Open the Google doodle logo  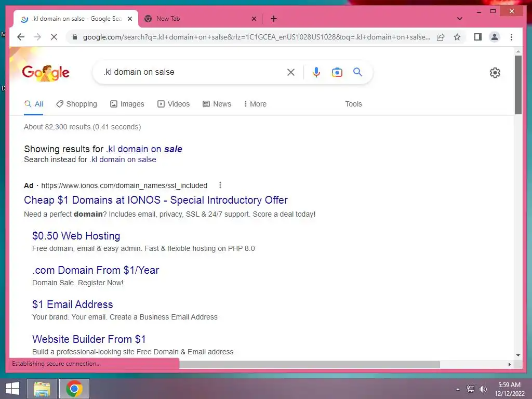point(46,73)
